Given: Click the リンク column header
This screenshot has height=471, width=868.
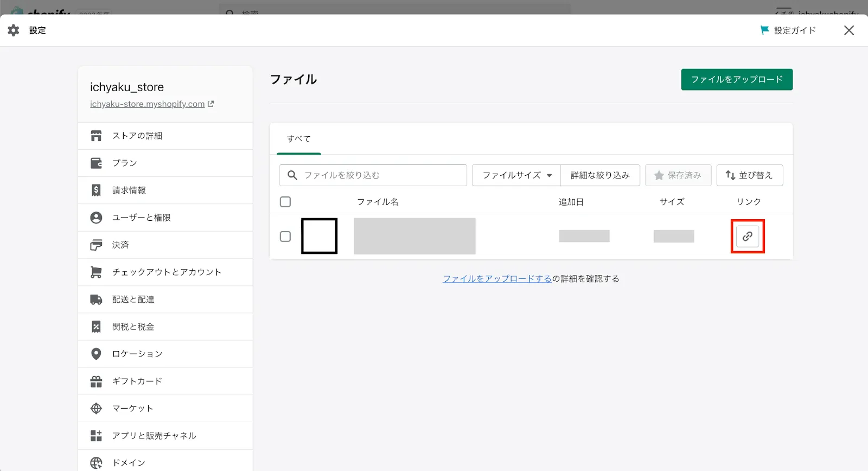Looking at the screenshot, I should coord(749,202).
